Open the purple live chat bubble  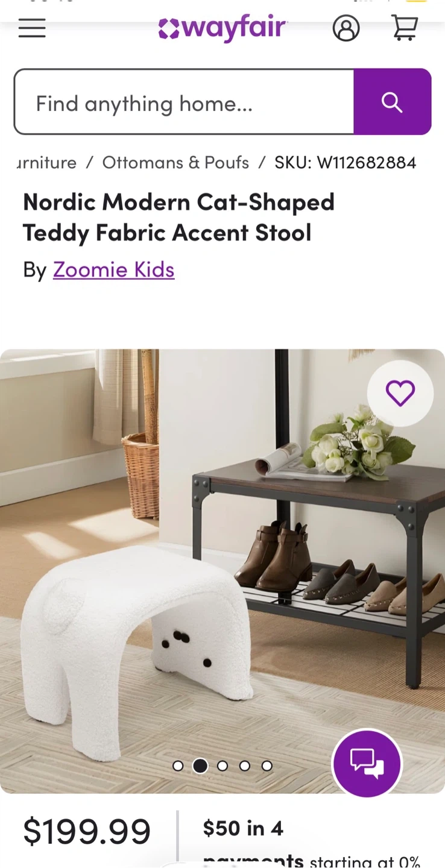tap(367, 763)
